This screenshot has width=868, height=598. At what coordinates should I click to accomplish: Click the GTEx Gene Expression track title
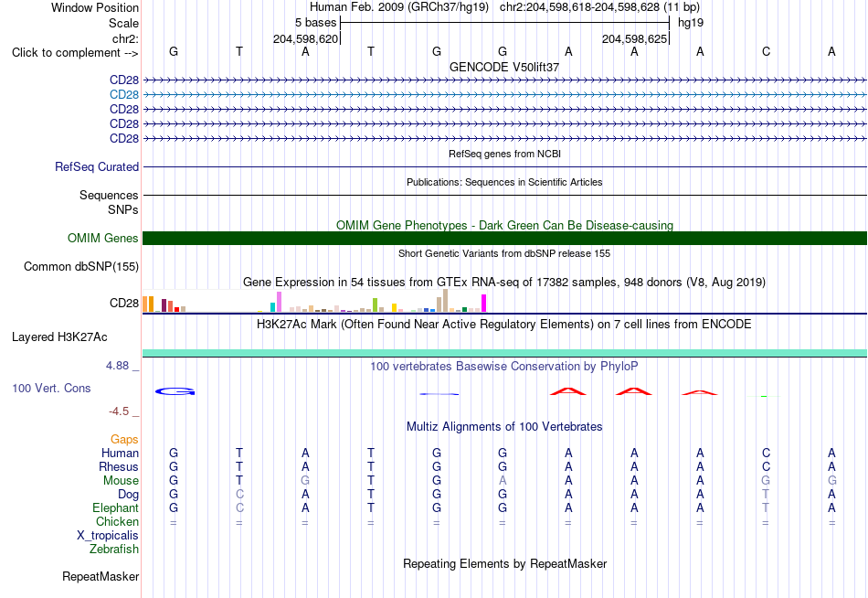point(503,283)
